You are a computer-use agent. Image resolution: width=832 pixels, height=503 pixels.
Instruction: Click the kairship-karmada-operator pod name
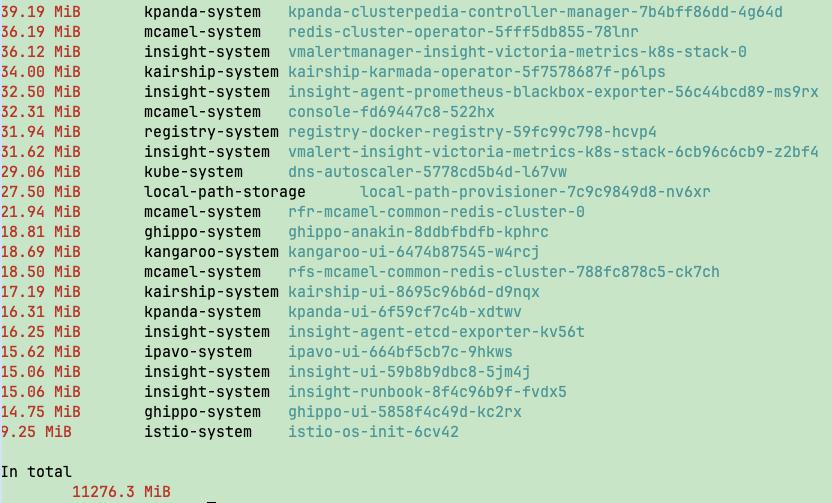point(476,72)
